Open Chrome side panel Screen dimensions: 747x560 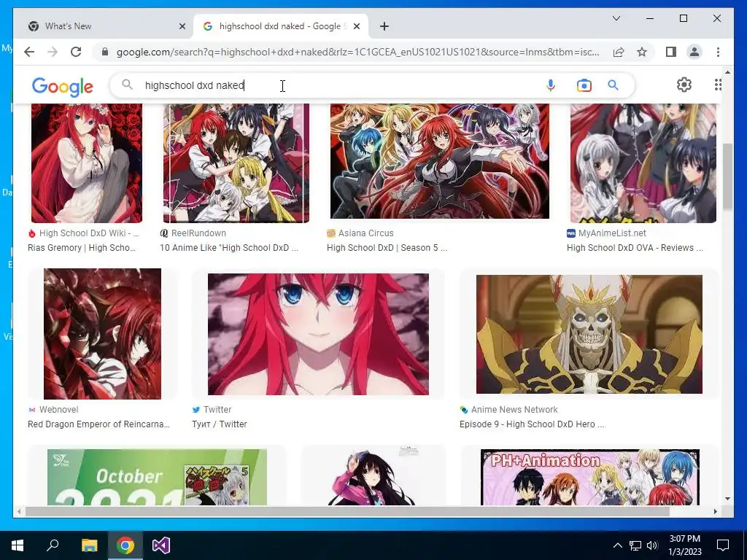(x=671, y=52)
